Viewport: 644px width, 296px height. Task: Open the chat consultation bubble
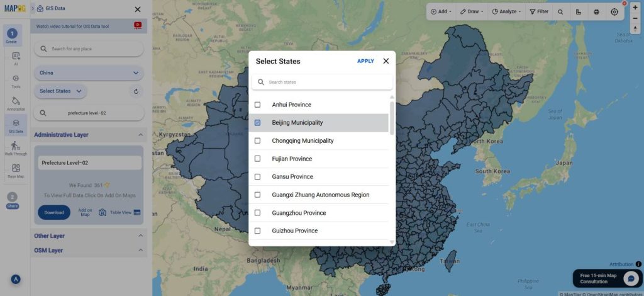point(631,278)
